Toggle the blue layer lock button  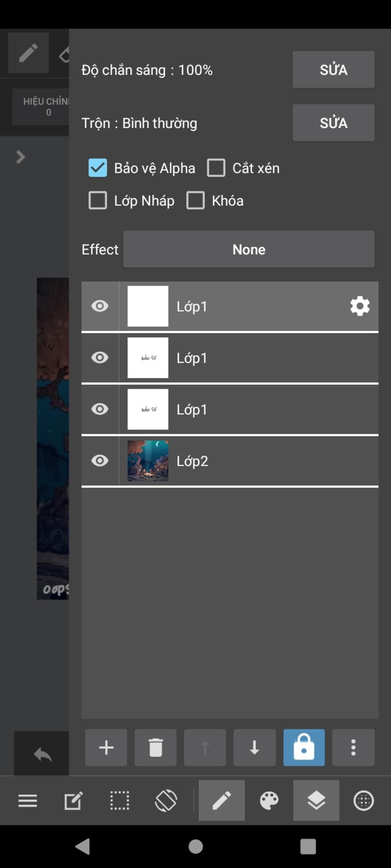[304, 747]
